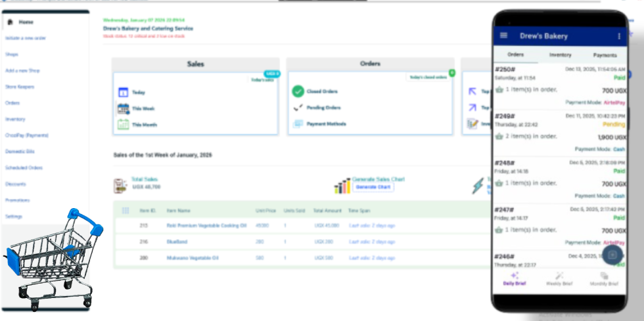Tap the floating add button on the phone
This screenshot has width=644, height=321.
(612, 255)
